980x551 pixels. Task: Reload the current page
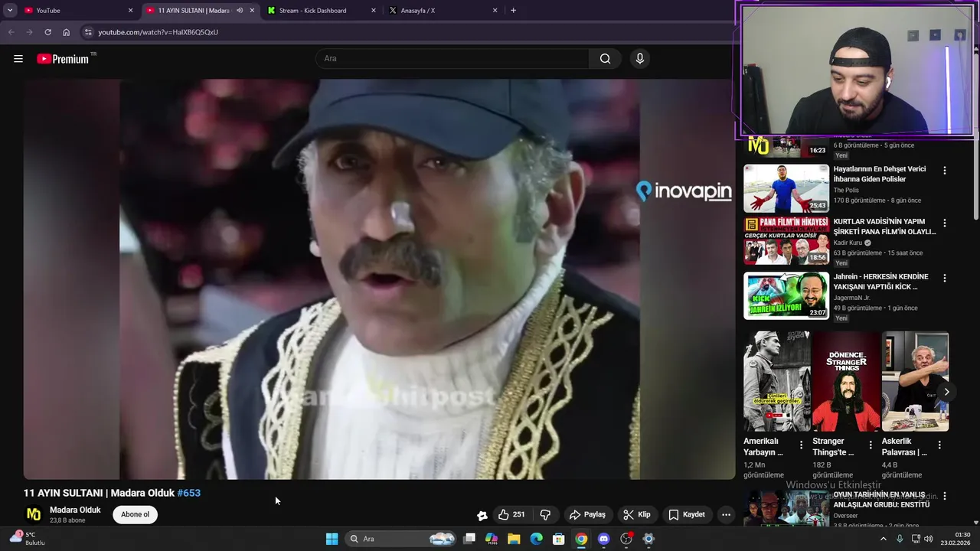tap(47, 32)
